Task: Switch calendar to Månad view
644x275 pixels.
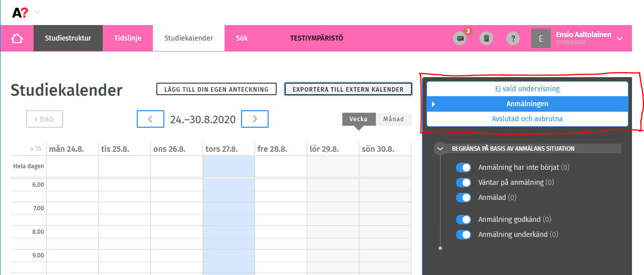Action: tap(393, 119)
